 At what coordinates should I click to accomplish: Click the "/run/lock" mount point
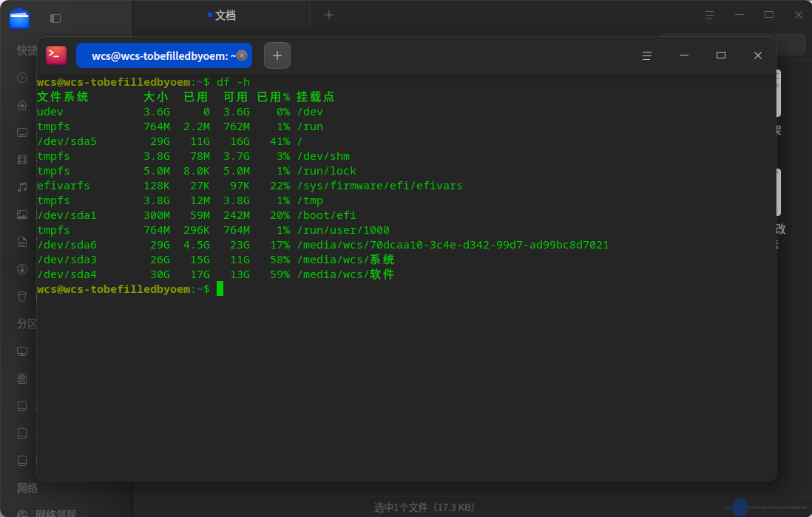327,171
